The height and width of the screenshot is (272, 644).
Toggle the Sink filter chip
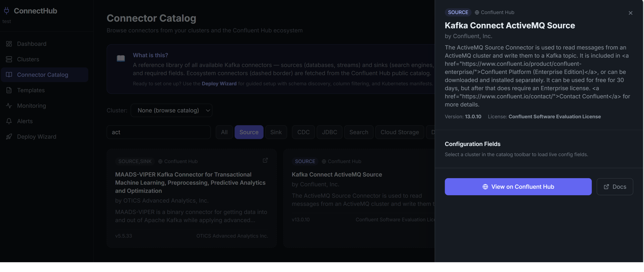point(276,132)
